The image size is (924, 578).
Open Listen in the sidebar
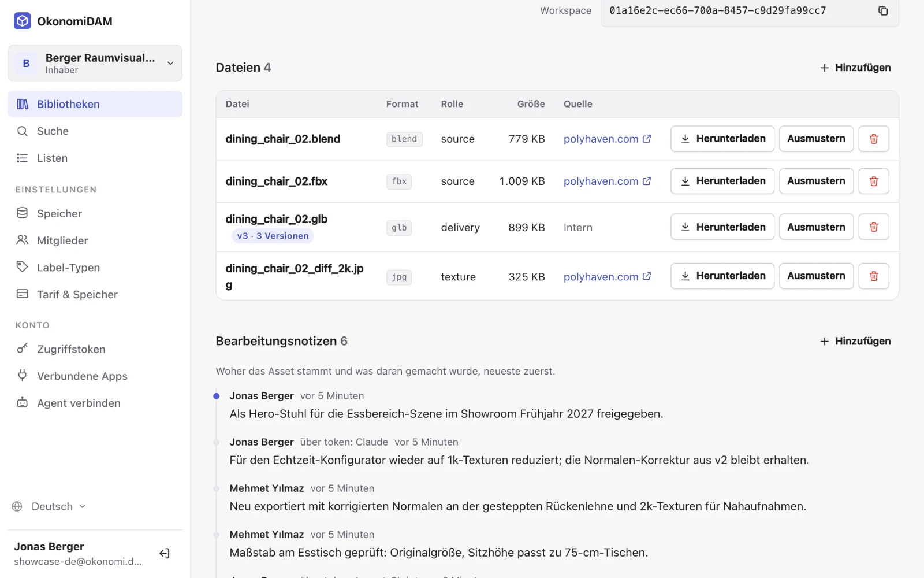coord(95,158)
